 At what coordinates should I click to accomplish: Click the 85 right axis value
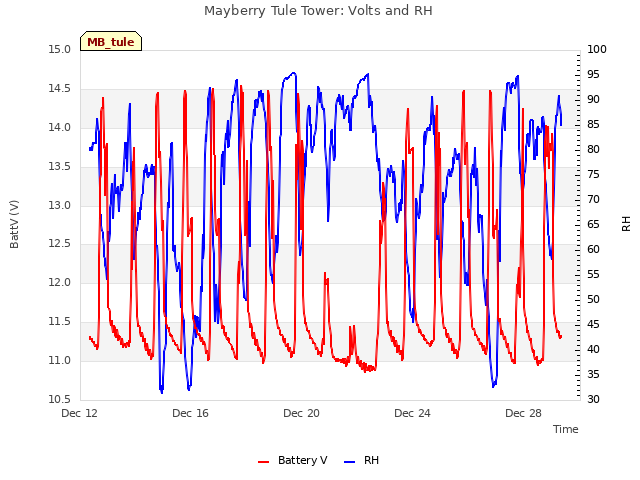pos(593,124)
